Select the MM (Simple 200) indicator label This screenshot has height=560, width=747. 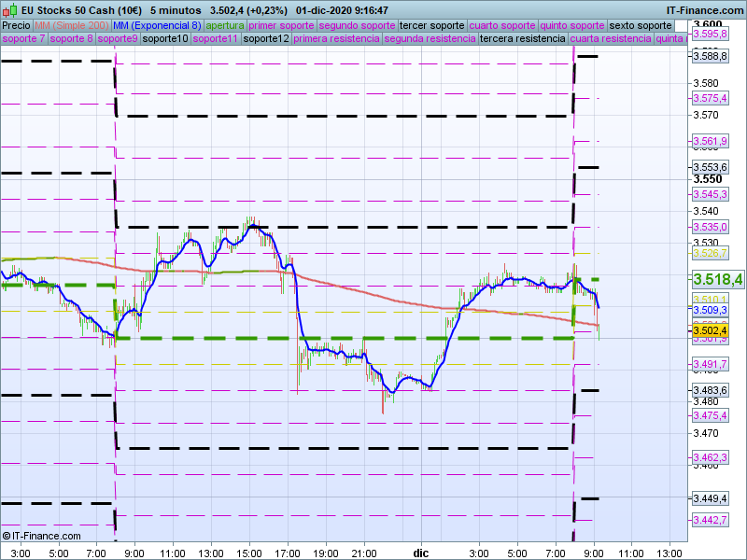(78, 25)
